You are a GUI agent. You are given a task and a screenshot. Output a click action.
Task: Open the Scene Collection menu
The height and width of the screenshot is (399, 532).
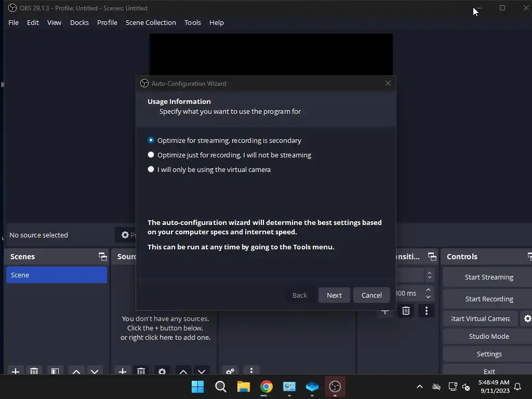click(x=151, y=22)
